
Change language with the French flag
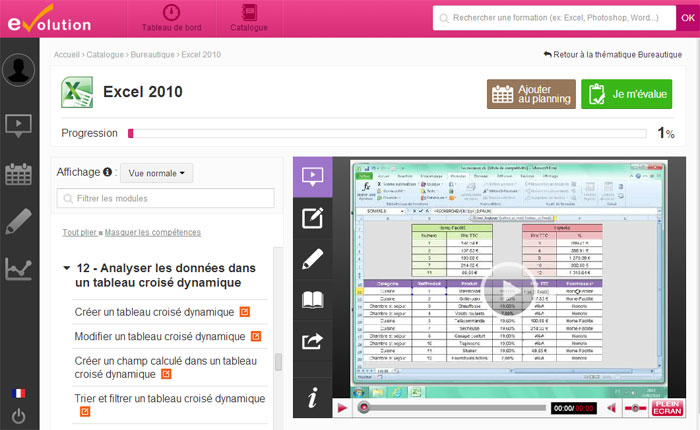pyautogui.click(x=18, y=393)
